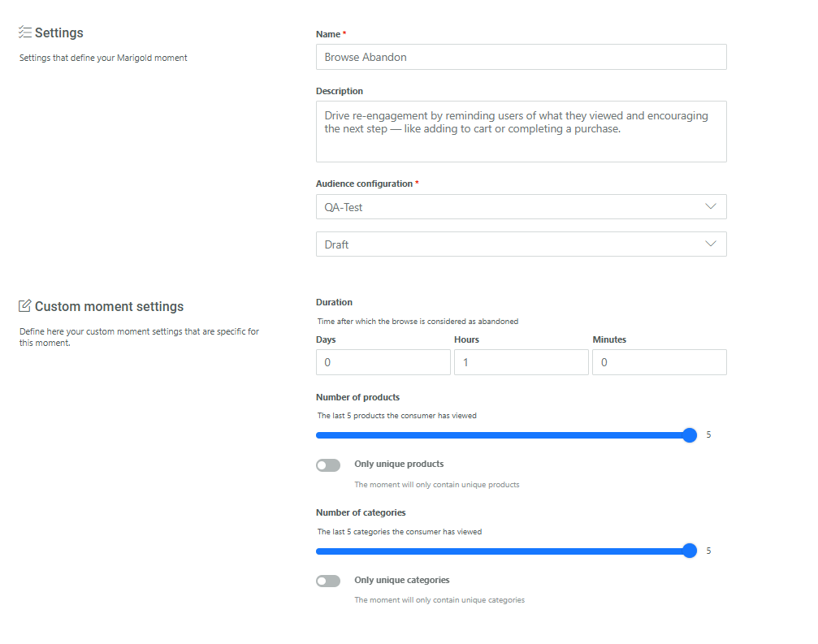
Task: Enable the Only unique products toggle
Action: pyautogui.click(x=328, y=465)
